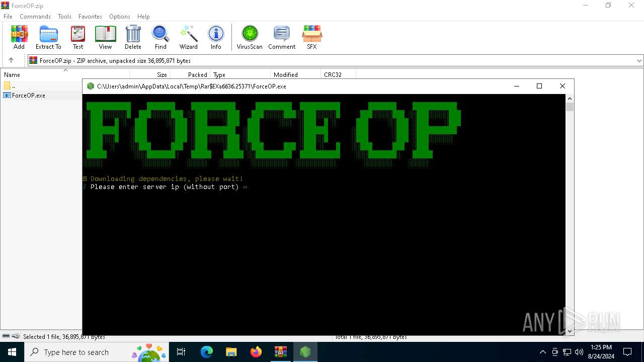Create SFX archive
The image size is (644, 362).
tap(312, 37)
